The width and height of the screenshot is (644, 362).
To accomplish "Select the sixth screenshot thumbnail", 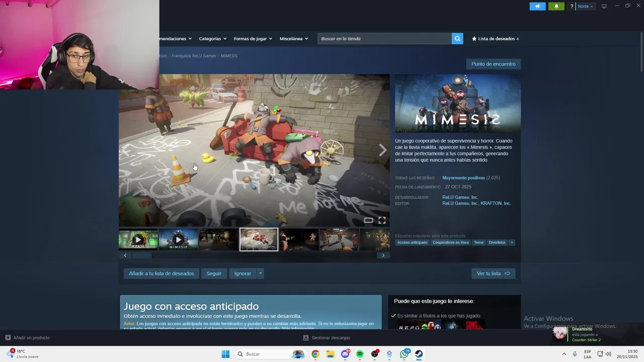I will click(339, 239).
